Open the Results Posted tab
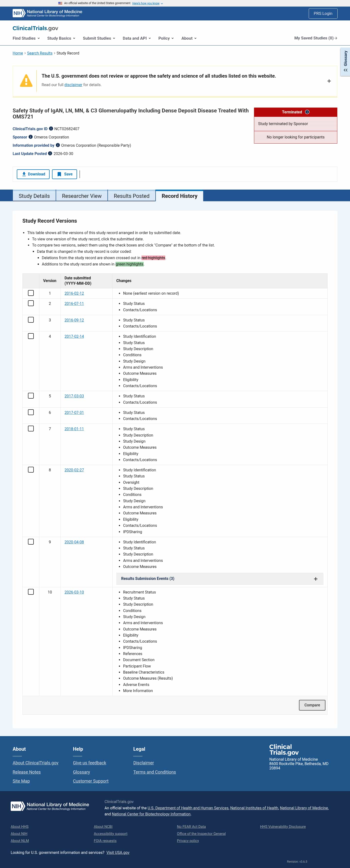The height and width of the screenshot is (868, 350). pyautogui.click(x=131, y=196)
